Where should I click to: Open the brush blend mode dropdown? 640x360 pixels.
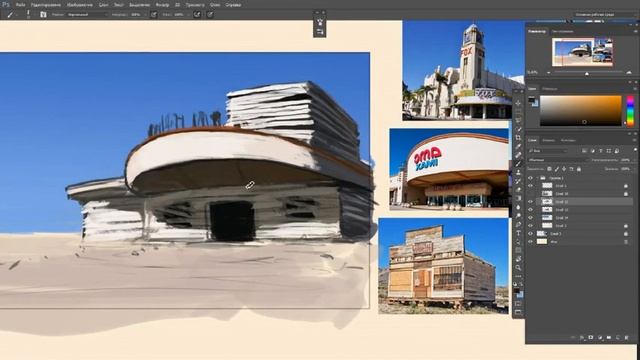point(87,14)
